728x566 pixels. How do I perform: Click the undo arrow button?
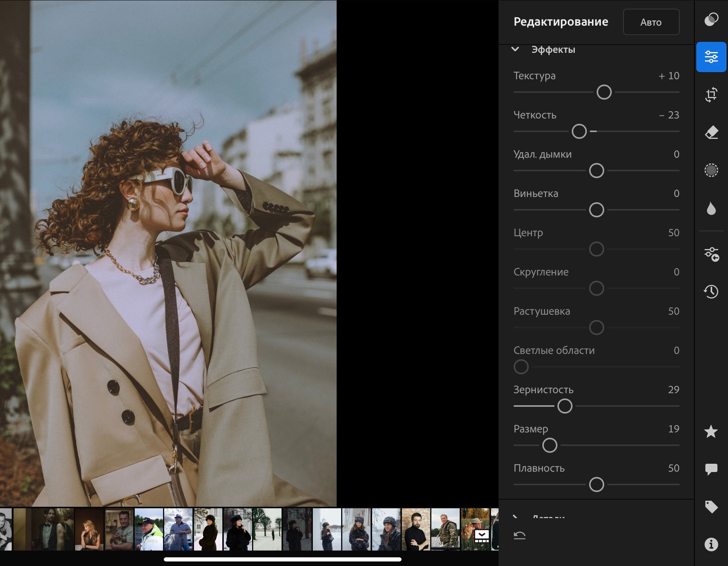tap(520, 535)
